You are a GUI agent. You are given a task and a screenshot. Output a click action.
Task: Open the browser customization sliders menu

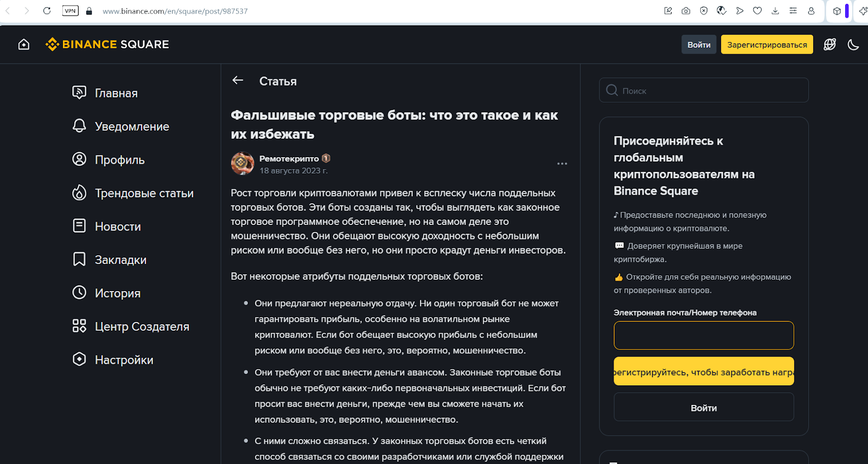[793, 10]
